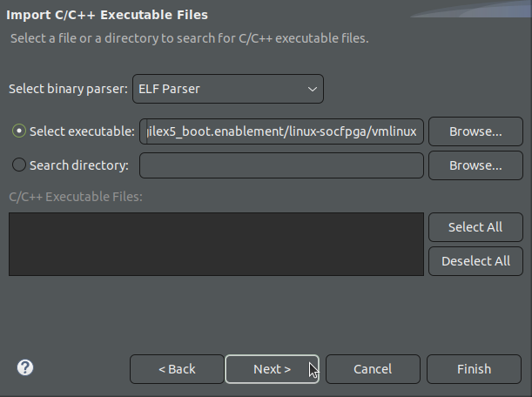Focus the Search directory text field
532x397 pixels.
point(281,165)
